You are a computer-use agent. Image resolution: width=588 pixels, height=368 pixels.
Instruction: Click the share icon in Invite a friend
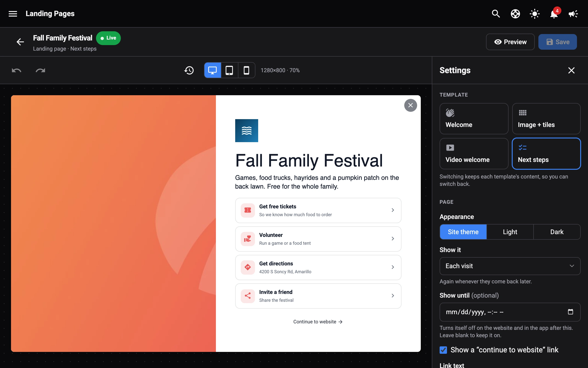248,296
